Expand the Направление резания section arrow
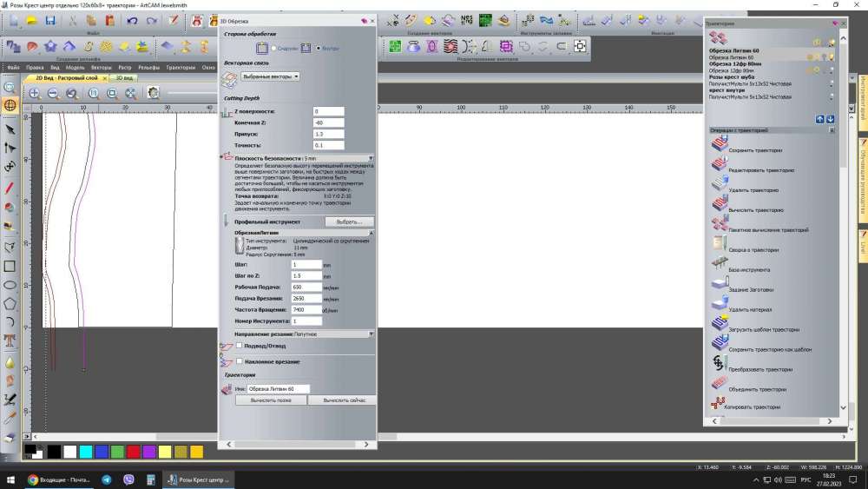This screenshot has width=868, height=489. [x=371, y=334]
